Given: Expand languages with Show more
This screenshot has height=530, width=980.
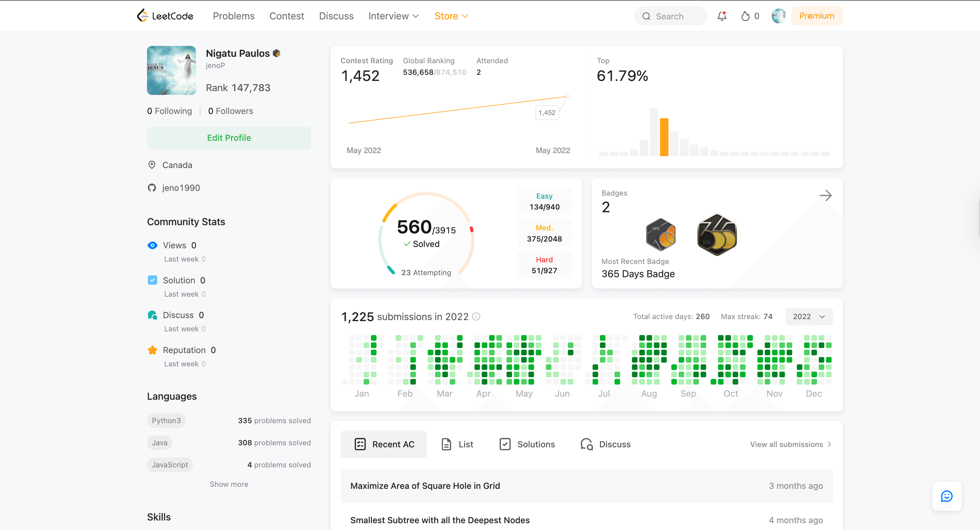Looking at the screenshot, I should [229, 484].
